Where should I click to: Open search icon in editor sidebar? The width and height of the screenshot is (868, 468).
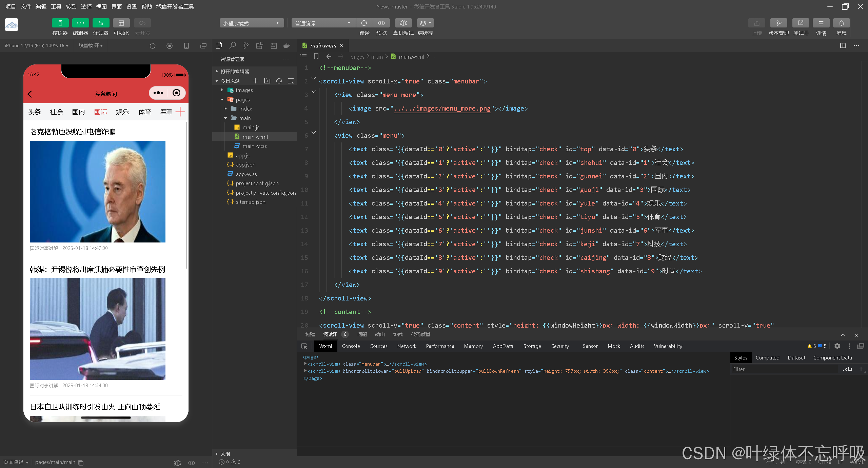click(x=233, y=45)
